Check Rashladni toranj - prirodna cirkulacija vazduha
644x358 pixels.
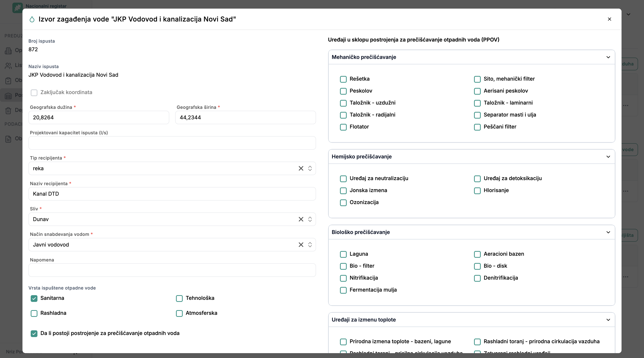(477, 342)
